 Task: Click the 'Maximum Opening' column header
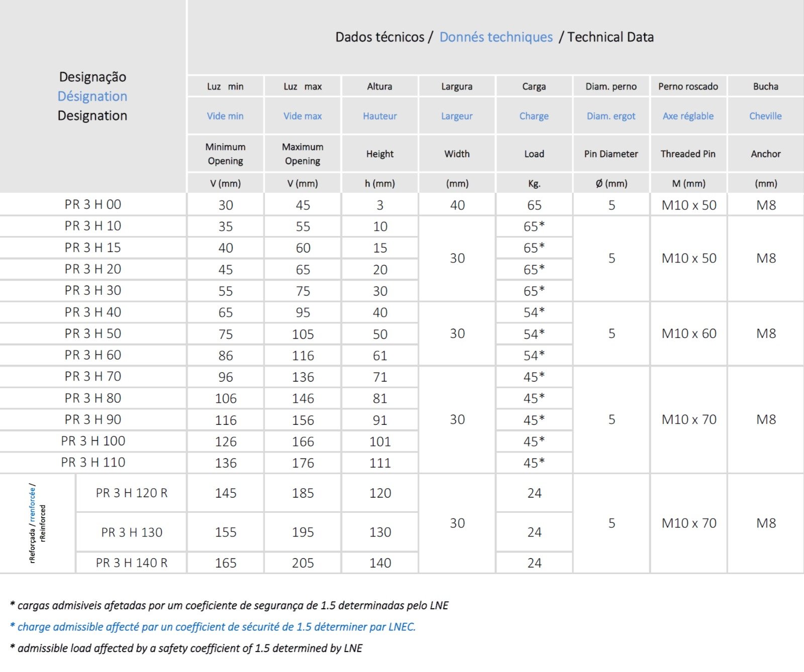tap(303, 154)
